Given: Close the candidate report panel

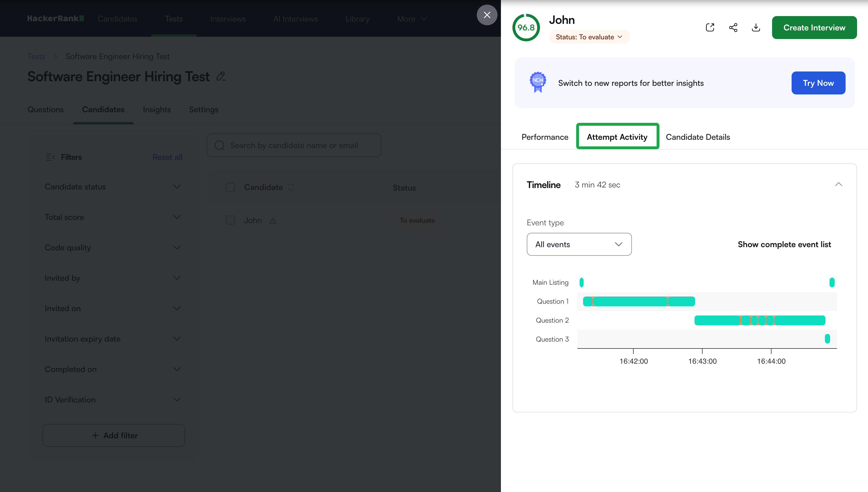Looking at the screenshot, I should [487, 15].
